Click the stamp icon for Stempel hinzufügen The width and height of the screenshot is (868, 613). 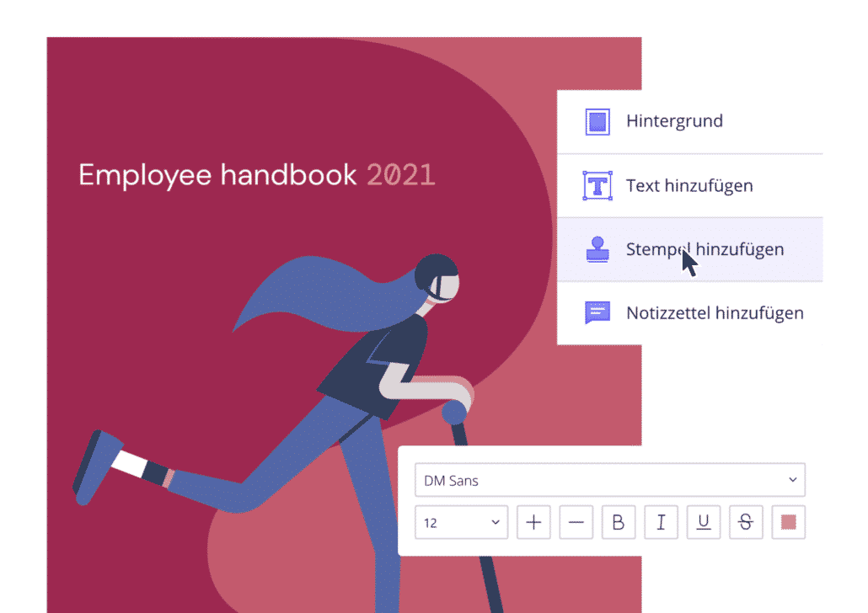click(597, 249)
